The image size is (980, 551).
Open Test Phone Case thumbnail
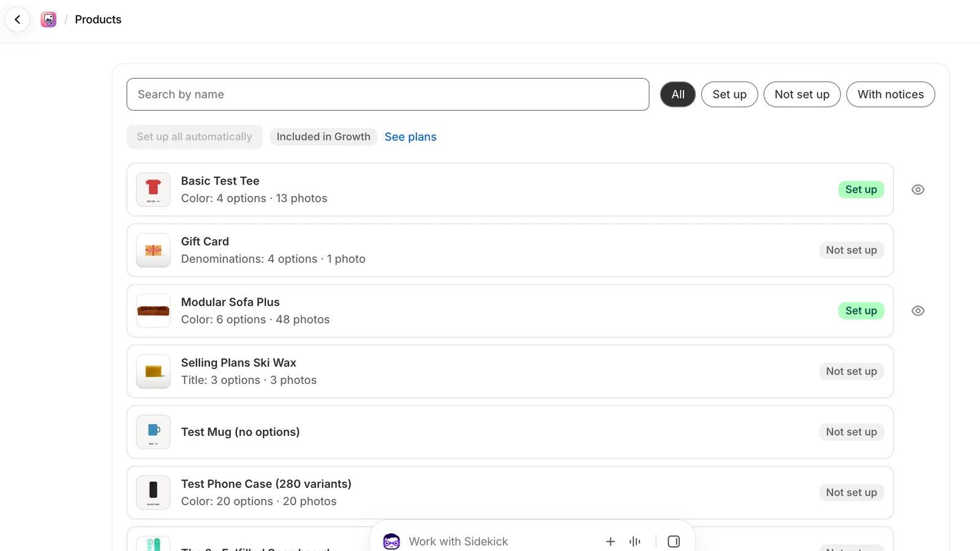pyautogui.click(x=153, y=493)
